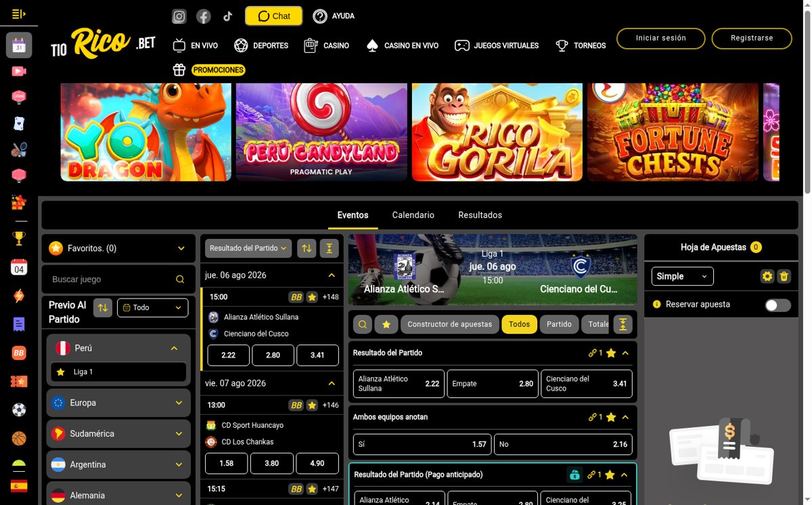Open the trophy icon in sidebar
This screenshot has height=505, width=812.
point(19,238)
